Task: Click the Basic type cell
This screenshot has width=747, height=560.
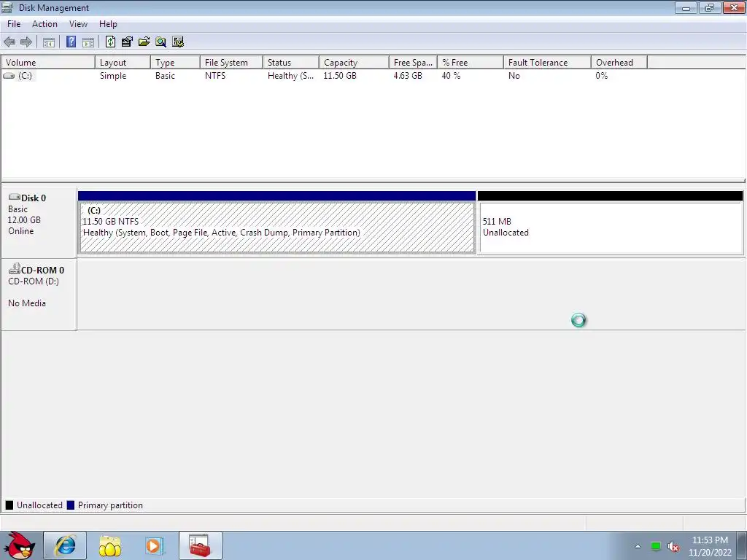Action: 165,76
